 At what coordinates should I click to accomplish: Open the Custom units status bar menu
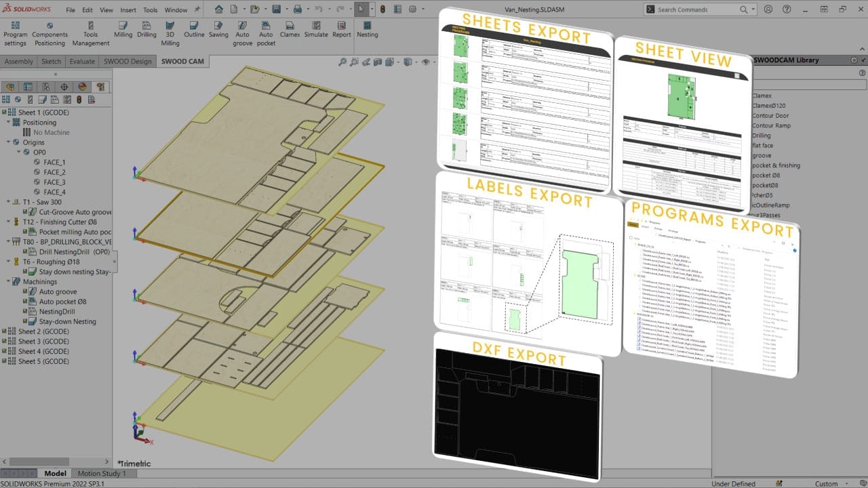831,484
